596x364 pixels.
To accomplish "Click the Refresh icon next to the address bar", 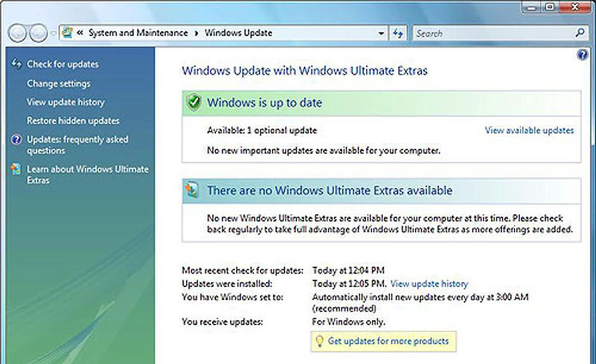I will click(399, 33).
